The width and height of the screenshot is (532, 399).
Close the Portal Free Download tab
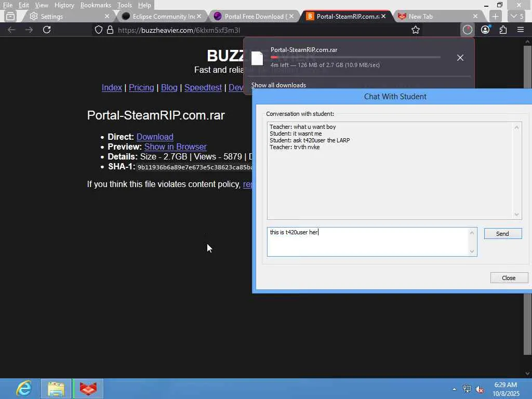pos(291,16)
